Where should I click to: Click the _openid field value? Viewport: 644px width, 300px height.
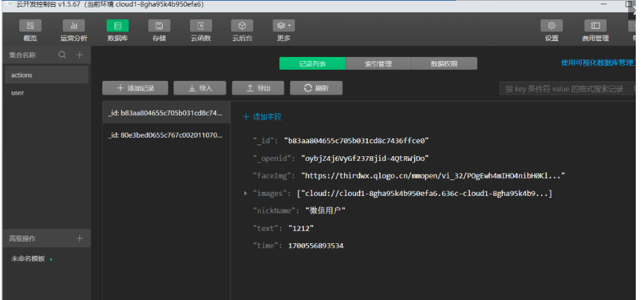(365, 158)
